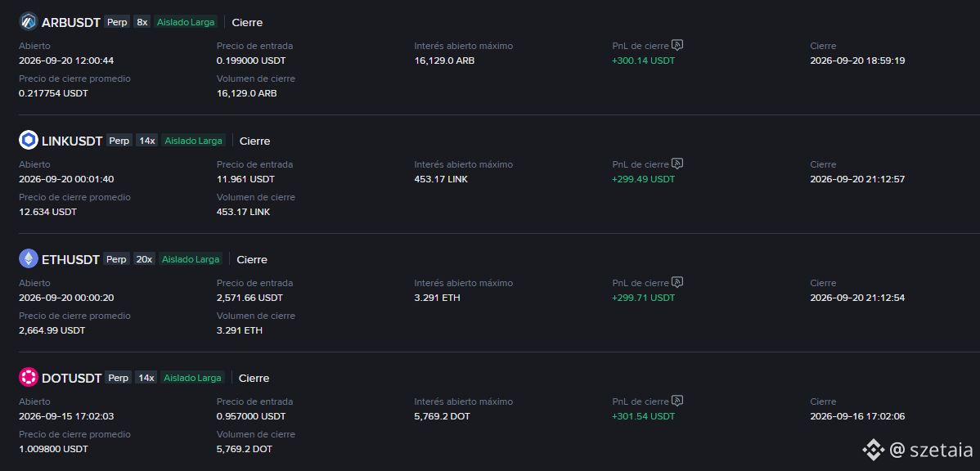Open the LINKUSDT pair name link

[x=72, y=141]
